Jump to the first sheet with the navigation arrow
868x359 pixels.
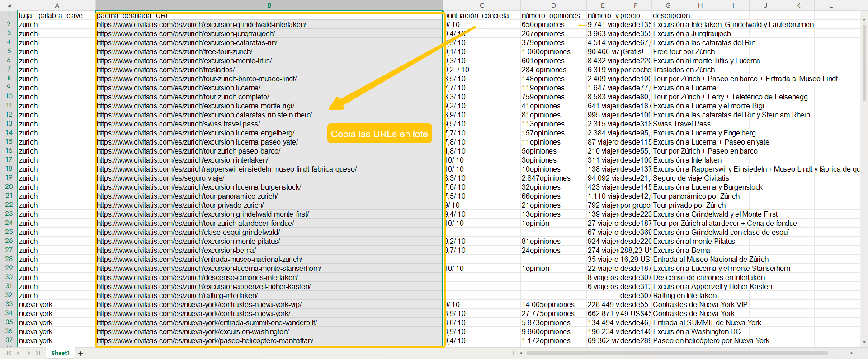pos(9,353)
